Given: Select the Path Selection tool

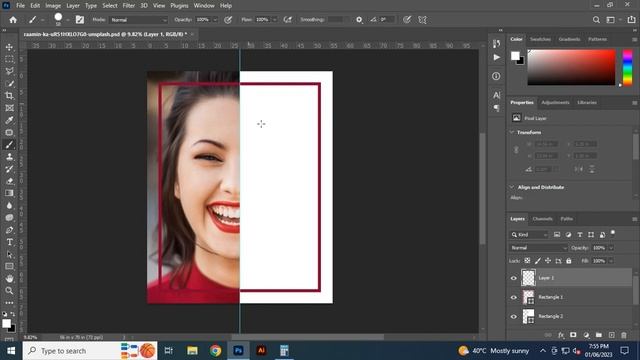Looking at the screenshot, I should pyautogui.click(x=9, y=255).
